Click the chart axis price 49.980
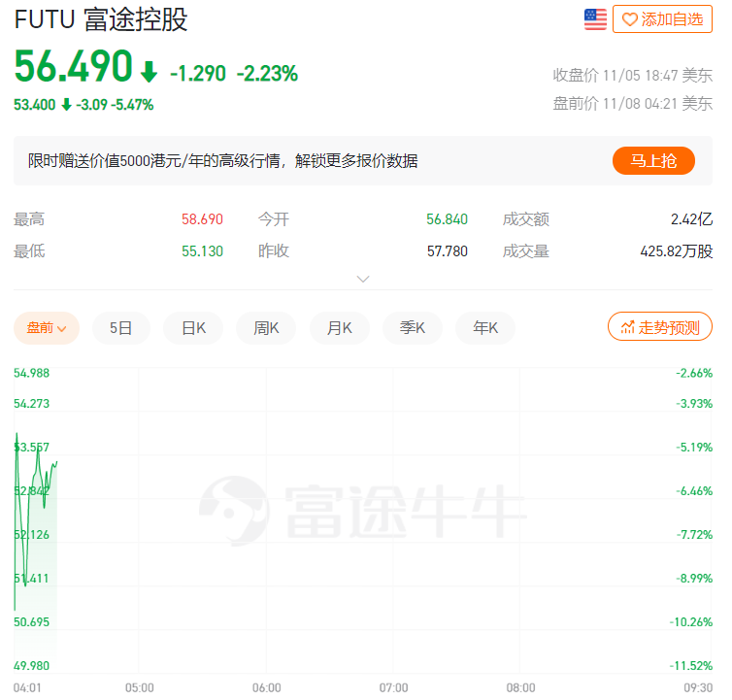 click(x=31, y=665)
